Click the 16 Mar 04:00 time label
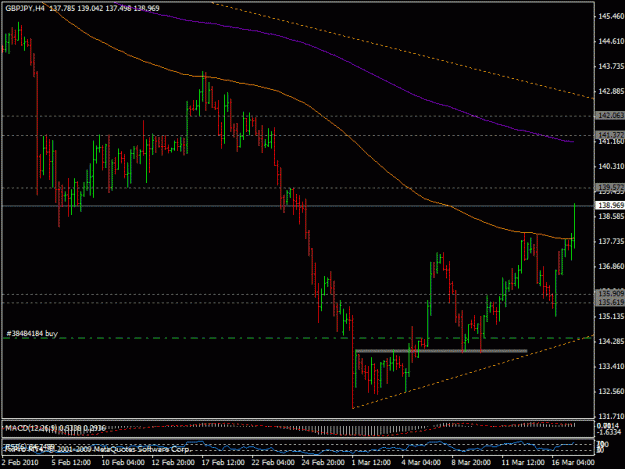This screenshot has height=469, width=625. pos(573,462)
